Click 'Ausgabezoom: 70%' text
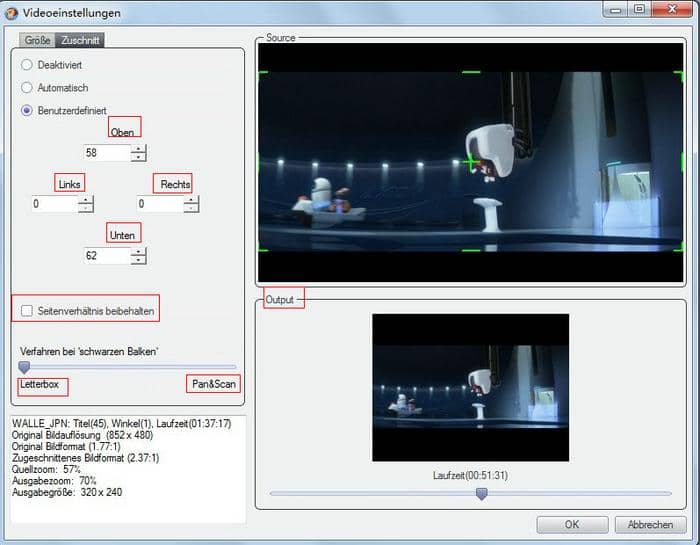The image size is (700, 545). click(x=54, y=481)
